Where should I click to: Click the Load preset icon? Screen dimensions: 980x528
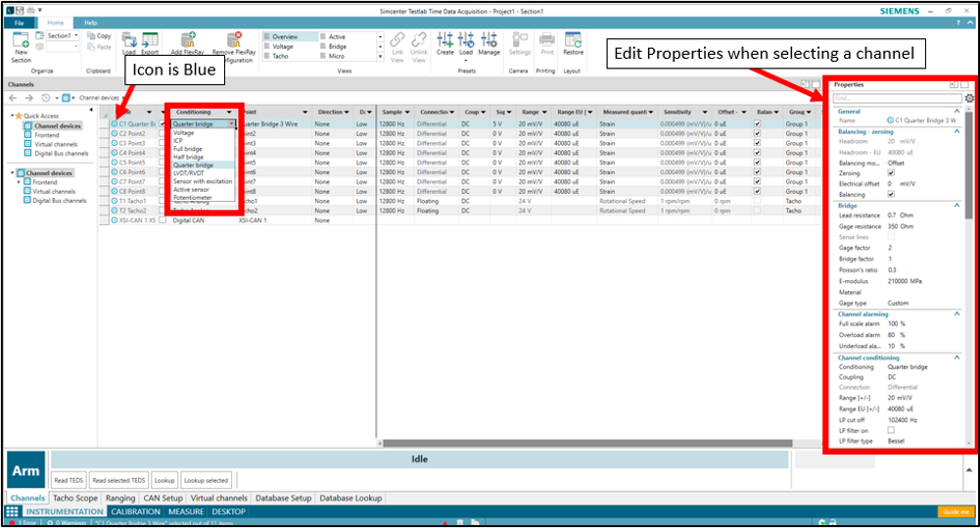(466, 40)
